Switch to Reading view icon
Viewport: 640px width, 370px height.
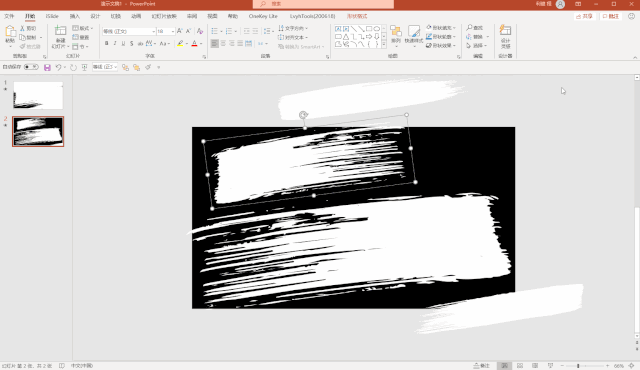click(x=535, y=366)
